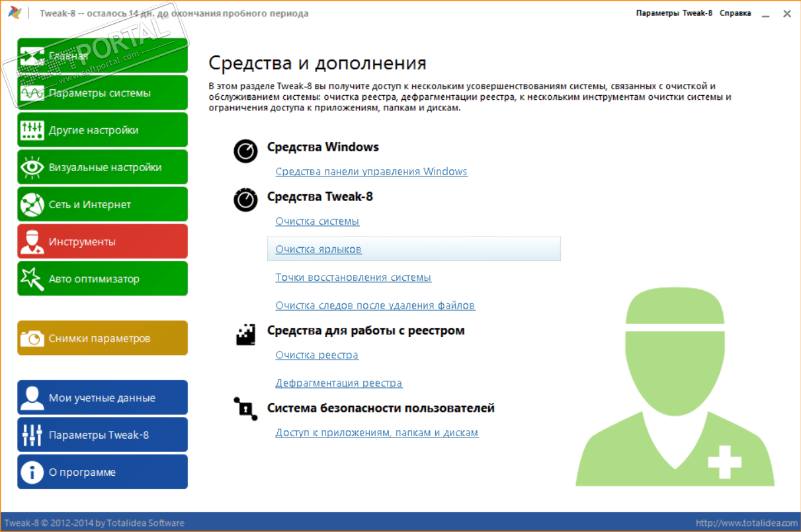Open the Очистка реестра link

(x=317, y=355)
